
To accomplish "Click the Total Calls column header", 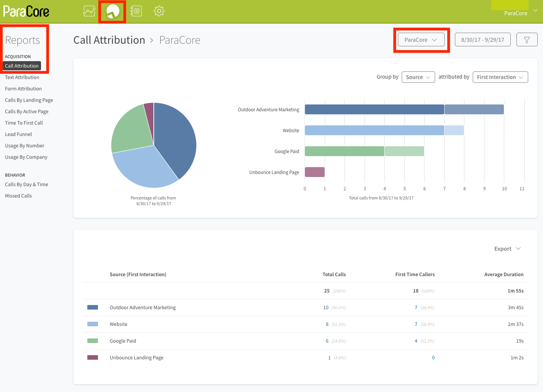I will (x=334, y=274).
